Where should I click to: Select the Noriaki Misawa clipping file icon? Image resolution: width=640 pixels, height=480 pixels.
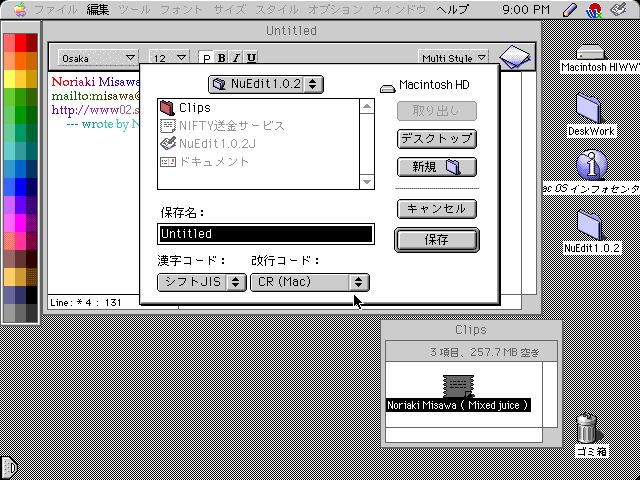pos(458,386)
